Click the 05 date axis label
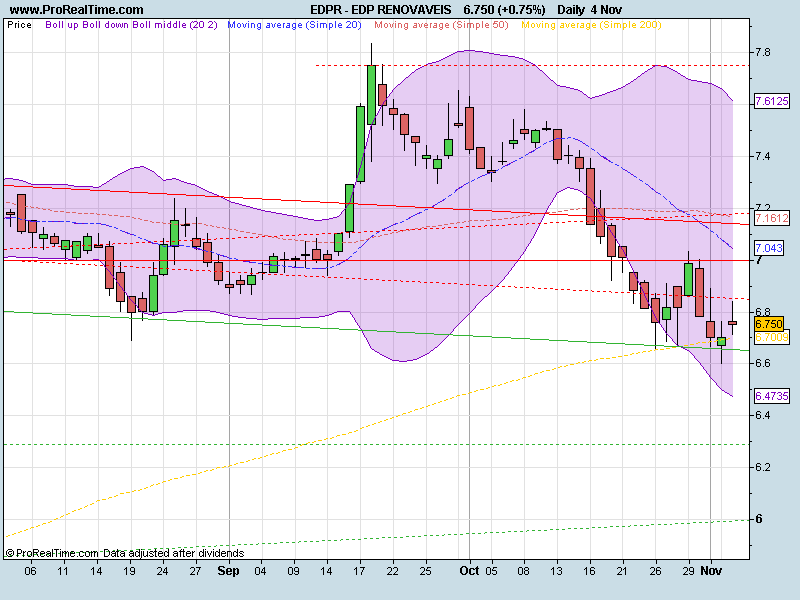The image size is (800, 600). click(491, 571)
